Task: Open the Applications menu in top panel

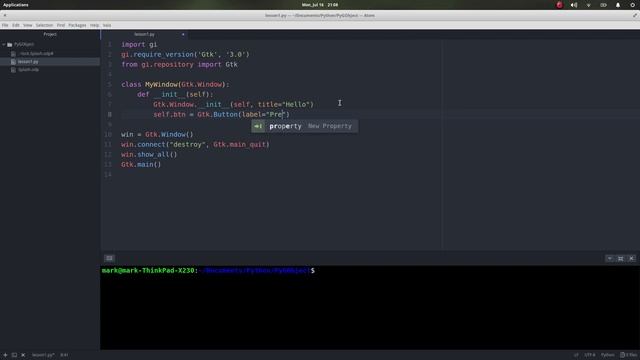Action: (16, 5)
